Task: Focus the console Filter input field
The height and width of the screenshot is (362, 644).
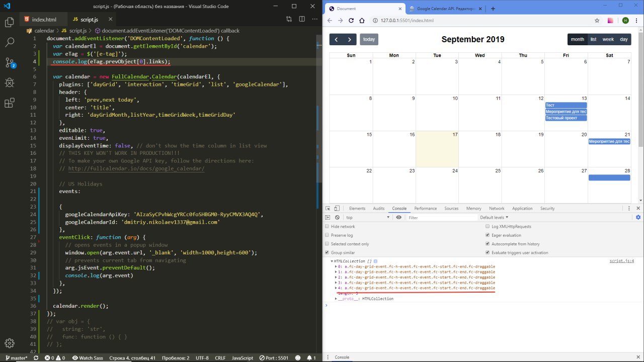Action: (442, 217)
